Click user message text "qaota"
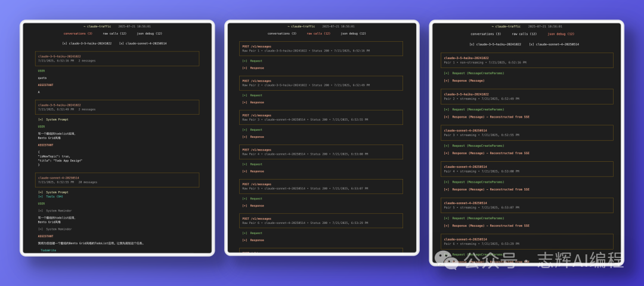This screenshot has width=644, height=286. tap(42, 78)
